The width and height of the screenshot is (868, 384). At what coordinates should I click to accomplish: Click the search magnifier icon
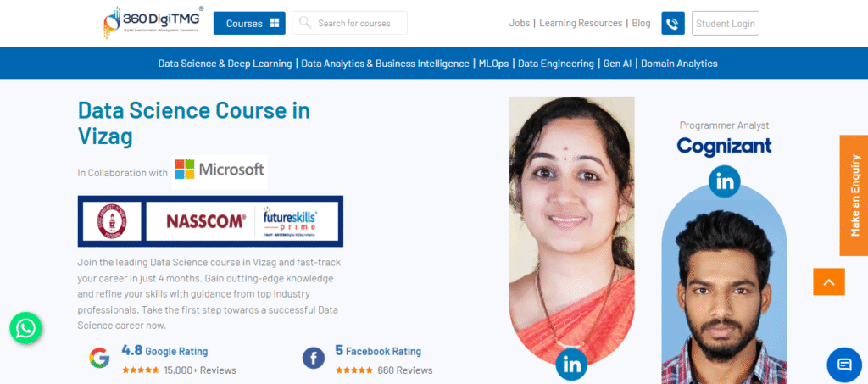pyautogui.click(x=305, y=23)
